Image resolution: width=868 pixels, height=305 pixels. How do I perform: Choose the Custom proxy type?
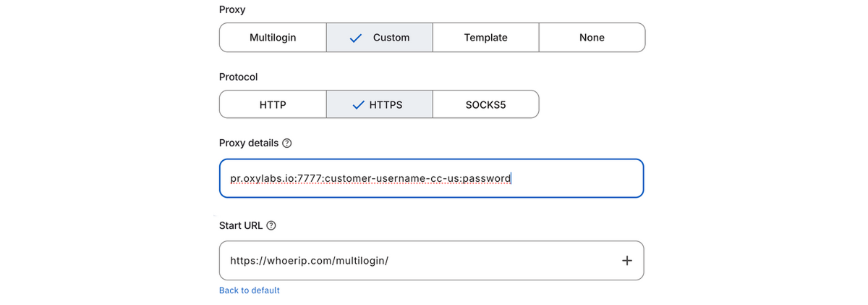391,38
